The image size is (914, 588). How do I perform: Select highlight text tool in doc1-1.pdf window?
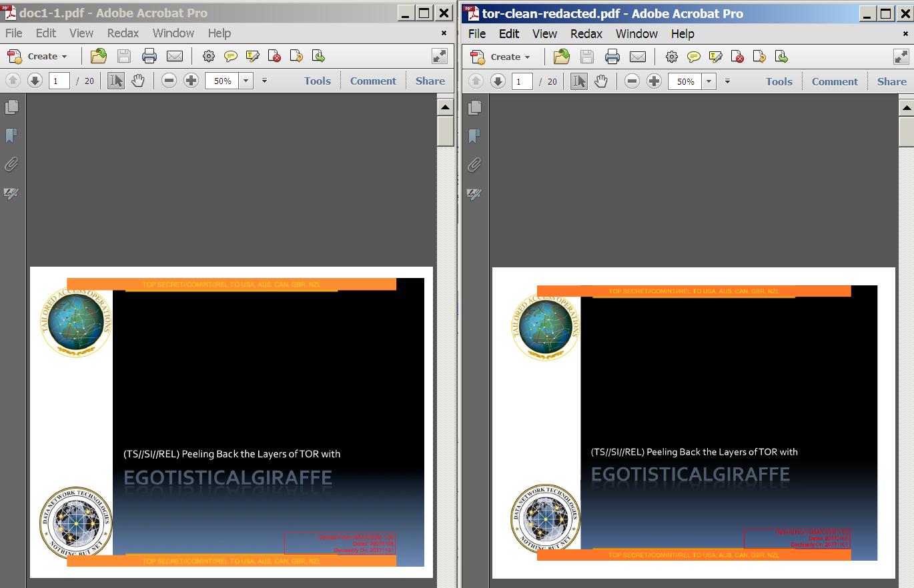[253, 57]
